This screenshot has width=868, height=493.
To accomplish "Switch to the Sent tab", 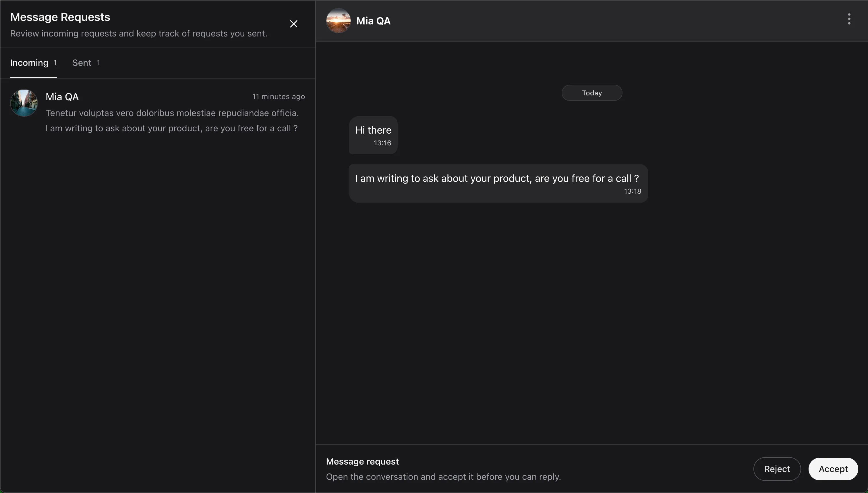I will [86, 63].
